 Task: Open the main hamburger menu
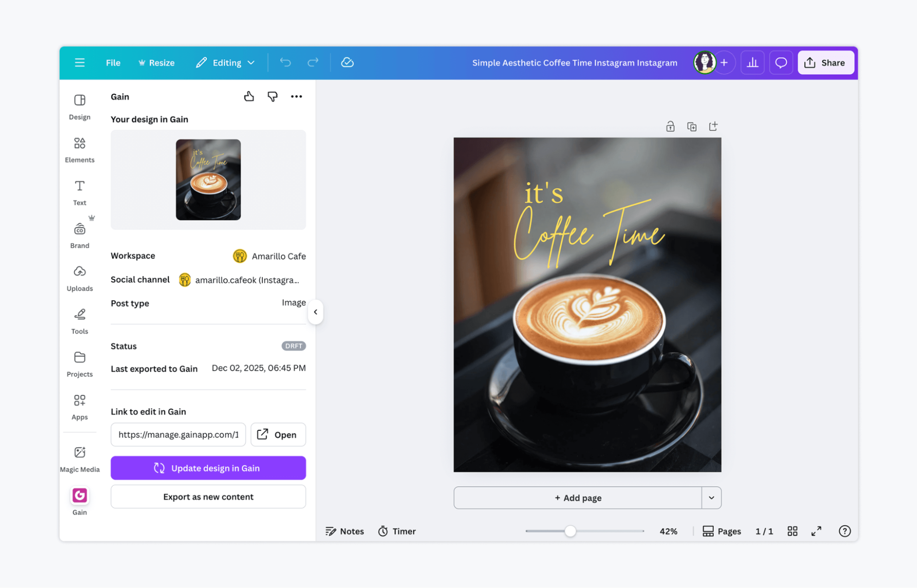pyautogui.click(x=80, y=62)
